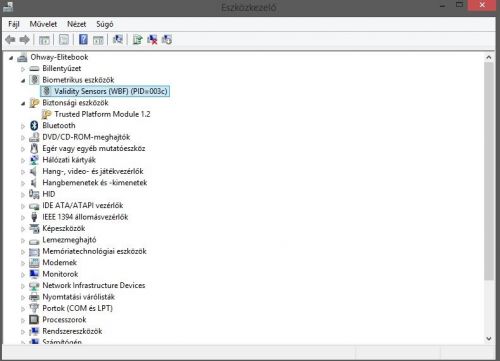Click the Trusted Platform Module key icon
The width and height of the screenshot is (500, 361).
46,114
